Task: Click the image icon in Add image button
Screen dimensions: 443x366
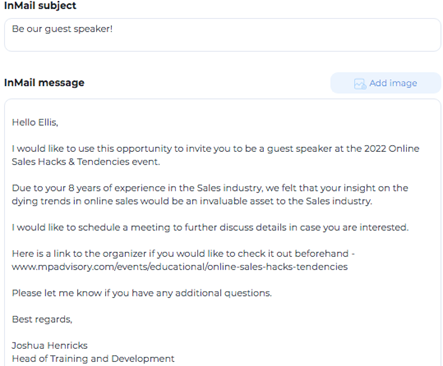Action: [x=360, y=84]
